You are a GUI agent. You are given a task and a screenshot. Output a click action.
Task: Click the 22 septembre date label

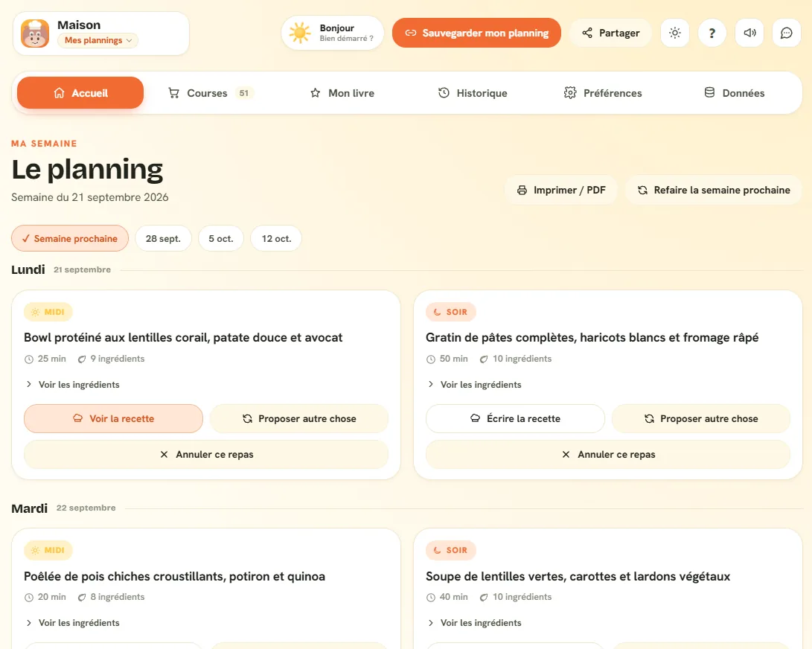[86, 508]
